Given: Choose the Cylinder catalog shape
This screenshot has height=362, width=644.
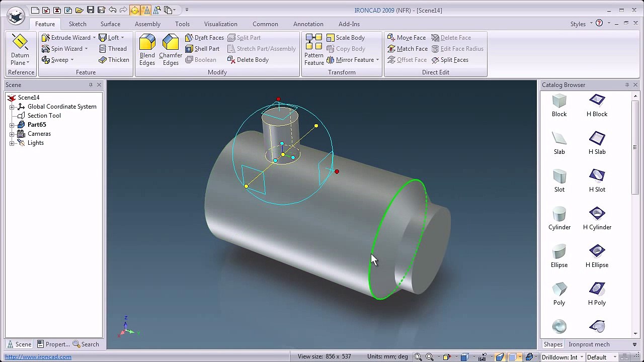Looking at the screenshot, I should click(559, 219).
